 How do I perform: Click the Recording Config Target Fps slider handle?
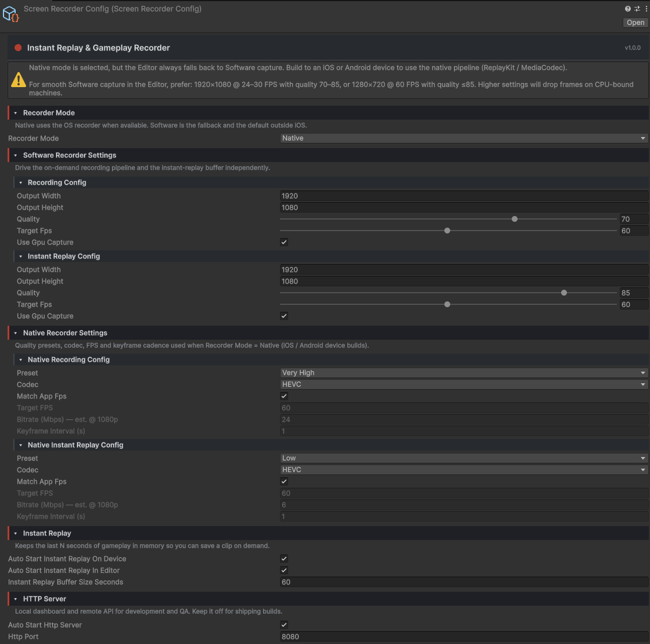click(x=447, y=231)
